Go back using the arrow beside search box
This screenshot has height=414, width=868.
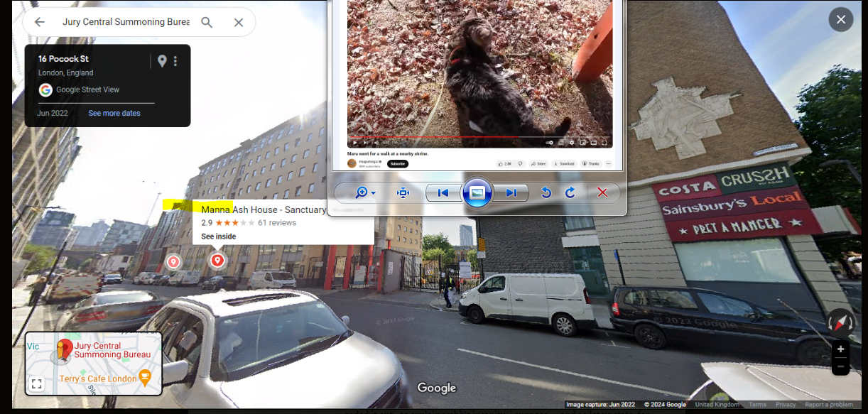click(40, 22)
